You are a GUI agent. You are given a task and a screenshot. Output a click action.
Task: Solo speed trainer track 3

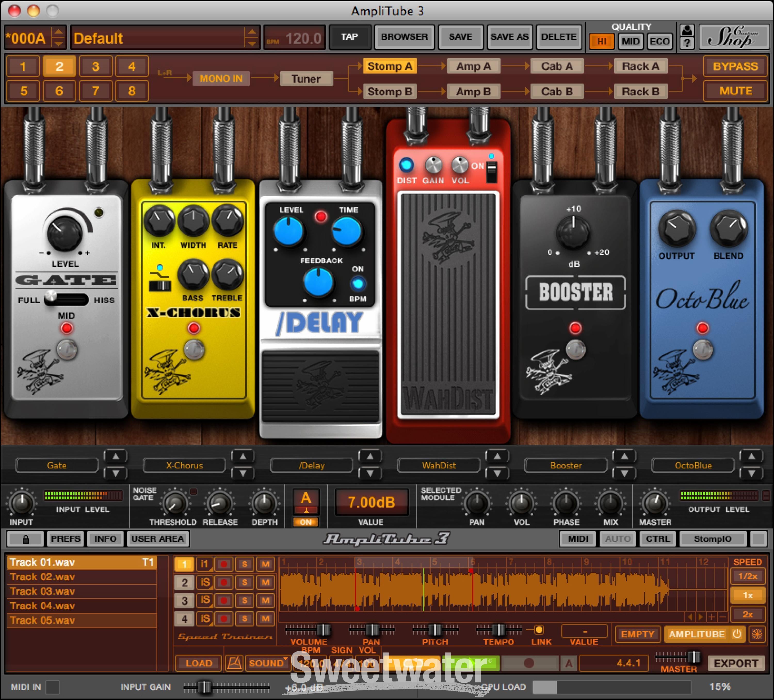coord(245,600)
